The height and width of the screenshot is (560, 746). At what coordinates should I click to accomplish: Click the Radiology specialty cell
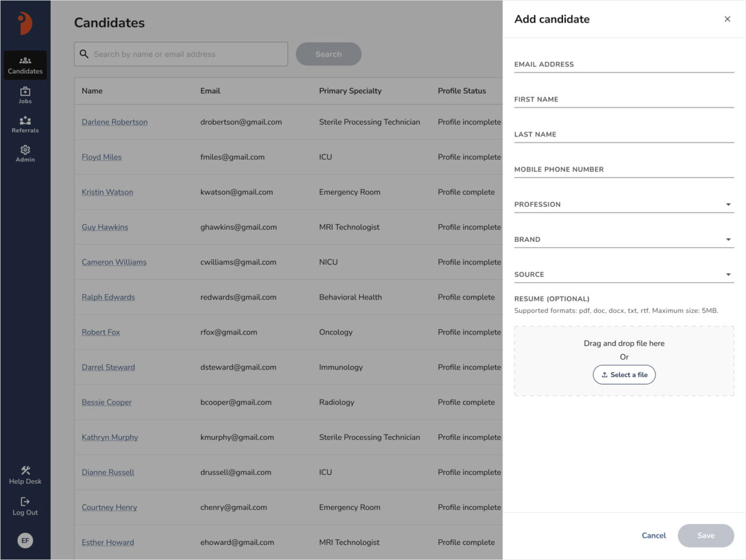point(336,401)
